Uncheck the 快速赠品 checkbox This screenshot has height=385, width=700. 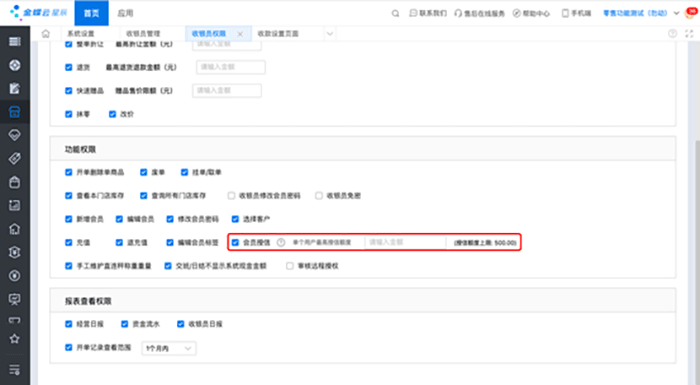(x=68, y=91)
